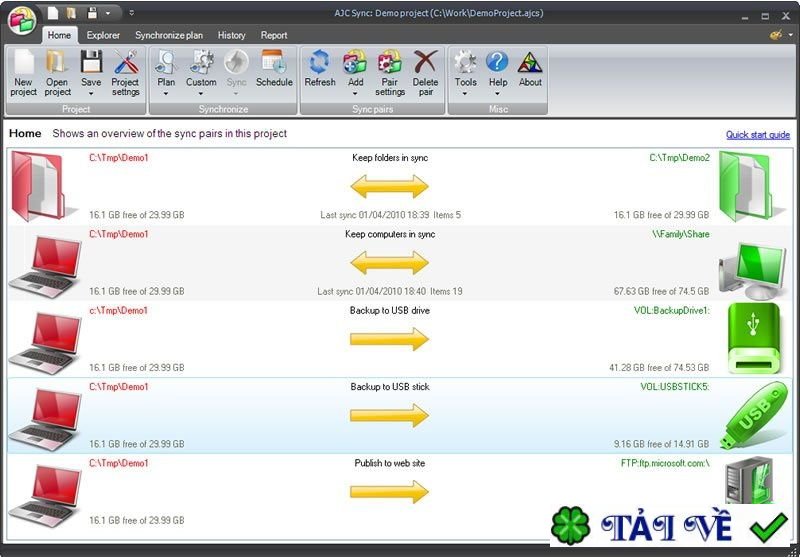800x557 pixels.
Task: Click the save disk icon in quick access bar
Action: point(92,13)
